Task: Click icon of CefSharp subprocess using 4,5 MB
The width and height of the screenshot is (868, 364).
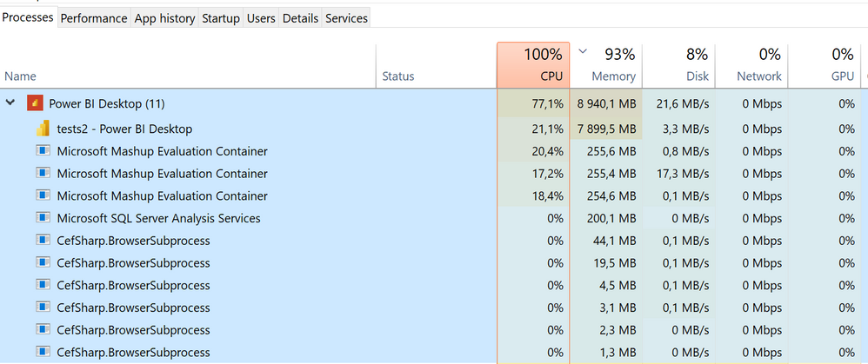Action: pos(43,285)
